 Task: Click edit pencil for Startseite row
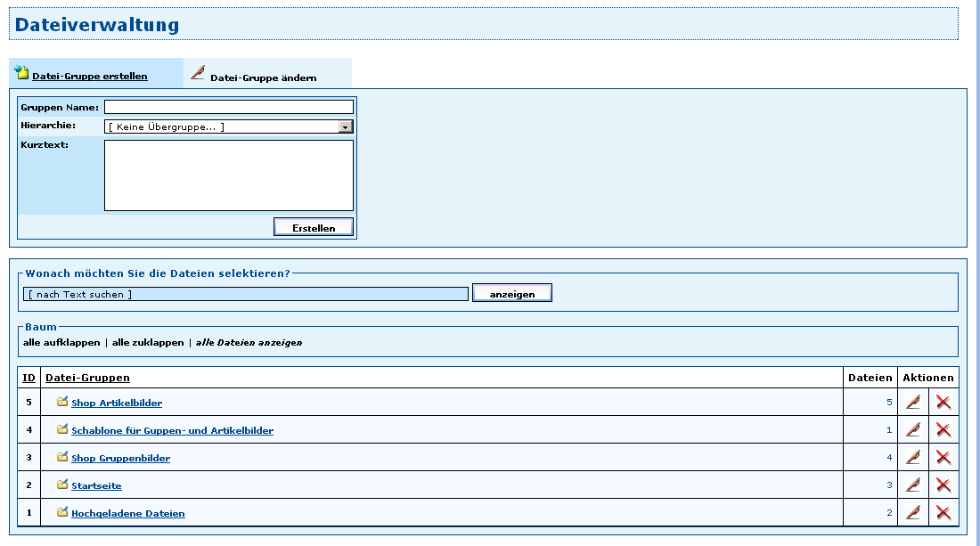tap(912, 485)
